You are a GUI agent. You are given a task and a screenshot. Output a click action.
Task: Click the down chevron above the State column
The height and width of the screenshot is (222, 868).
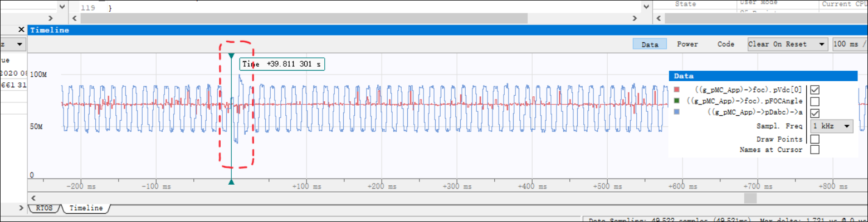pos(646,7)
